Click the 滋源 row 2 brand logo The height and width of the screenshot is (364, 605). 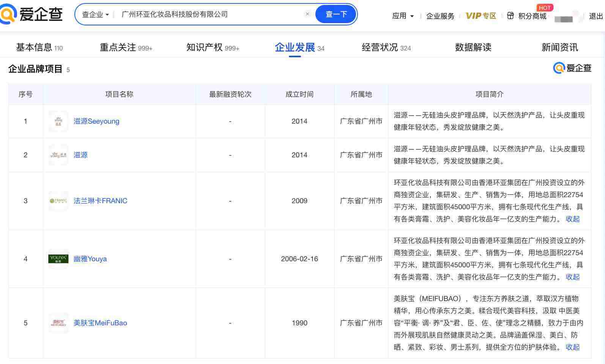tap(58, 155)
